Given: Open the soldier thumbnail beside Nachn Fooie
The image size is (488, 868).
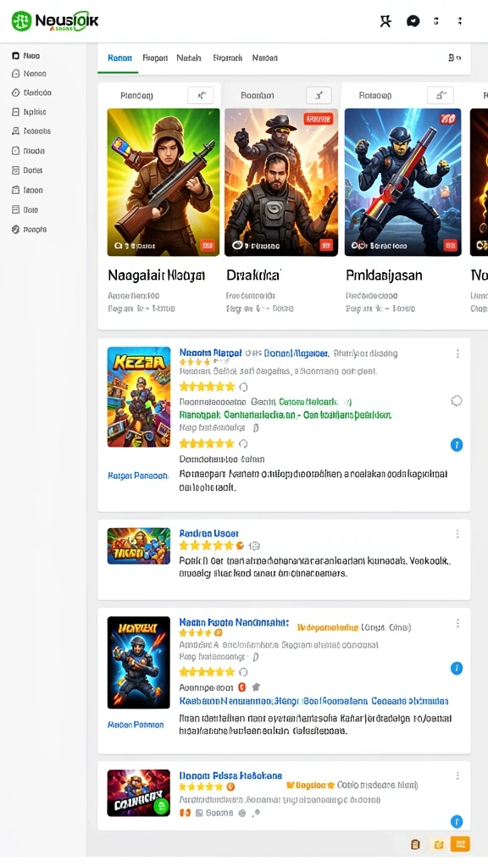Looking at the screenshot, I should tap(139, 663).
